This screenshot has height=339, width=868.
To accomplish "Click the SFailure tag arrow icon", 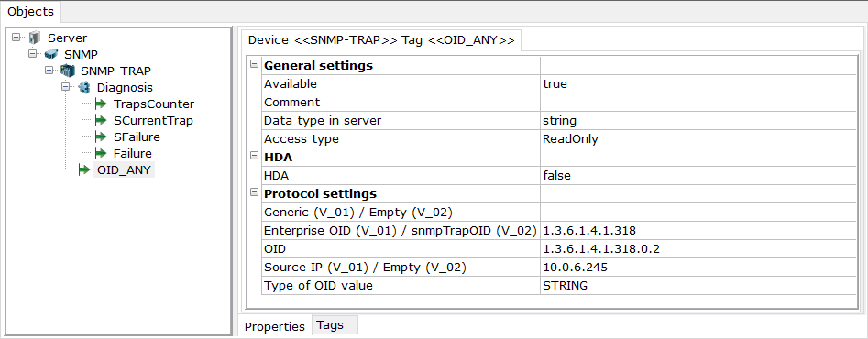I will click(x=101, y=137).
